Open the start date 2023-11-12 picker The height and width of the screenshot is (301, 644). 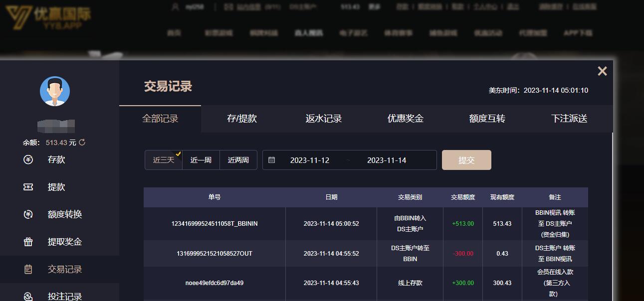(310, 160)
